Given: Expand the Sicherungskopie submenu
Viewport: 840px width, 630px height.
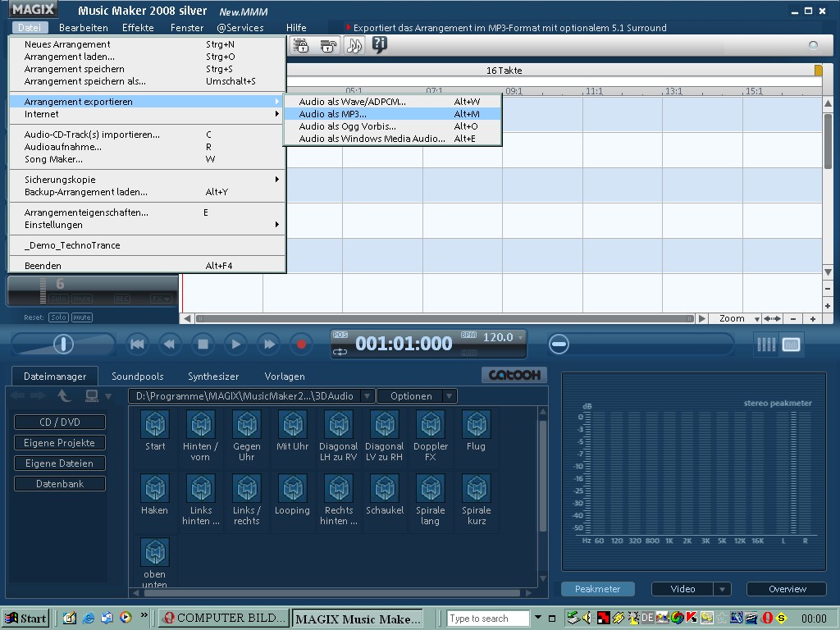Looking at the screenshot, I should coord(147,180).
